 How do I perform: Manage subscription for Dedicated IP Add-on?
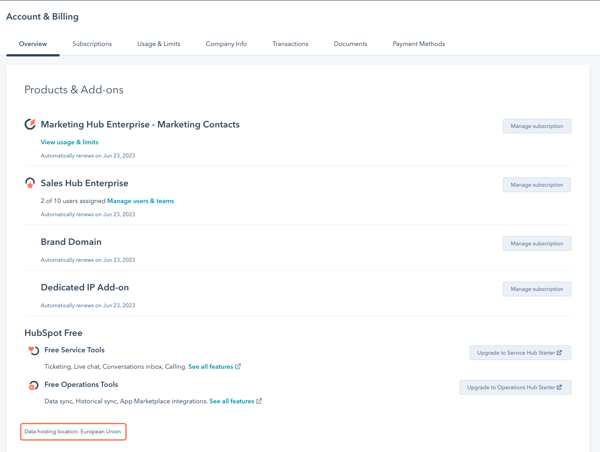(537, 289)
